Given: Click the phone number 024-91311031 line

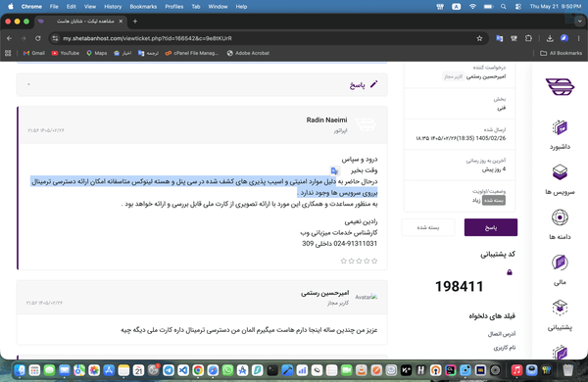Looking at the screenshot, I should [339, 244].
